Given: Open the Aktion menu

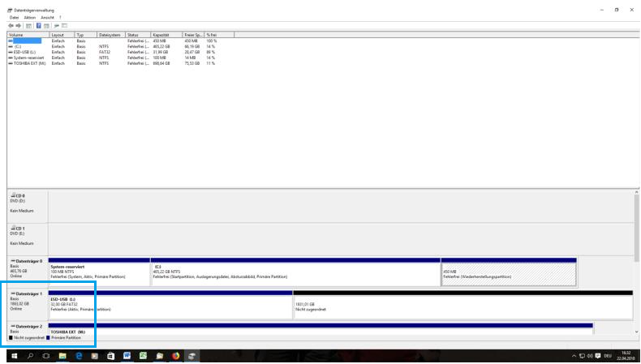Looking at the screenshot, I should [30, 18].
